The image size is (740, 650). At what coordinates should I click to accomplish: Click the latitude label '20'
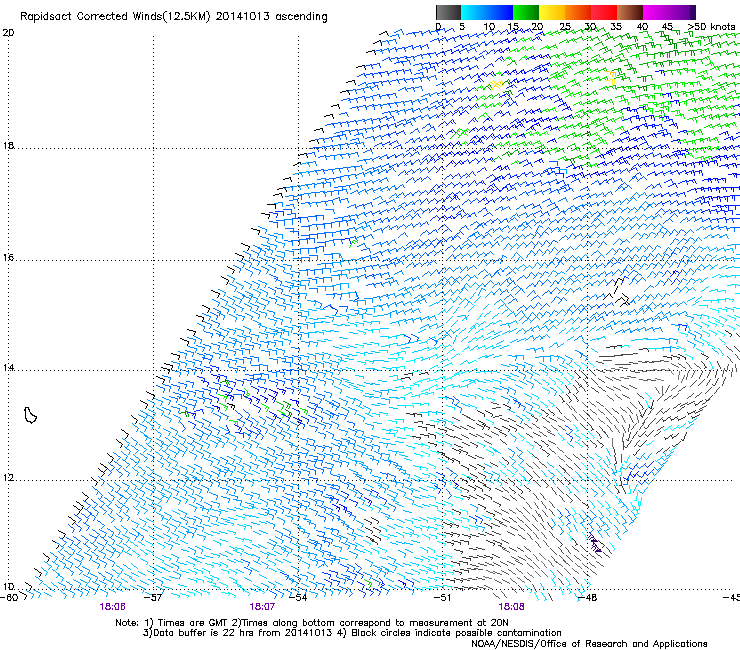click(8, 33)
